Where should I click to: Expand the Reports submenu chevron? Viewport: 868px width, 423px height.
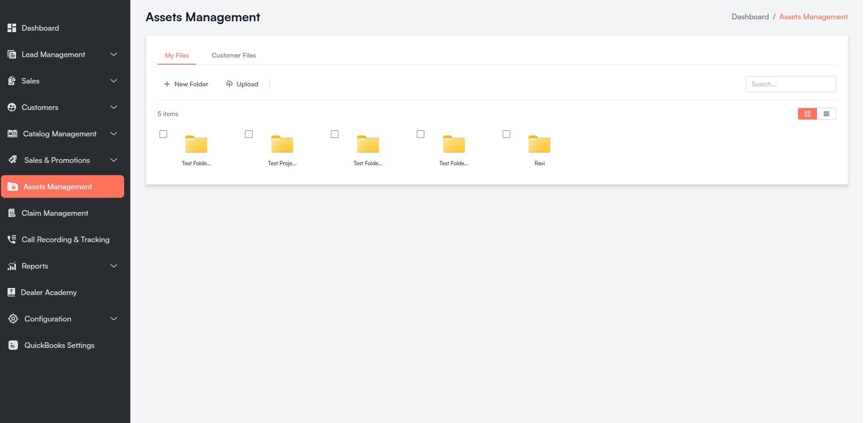click(x=114, y=266)
